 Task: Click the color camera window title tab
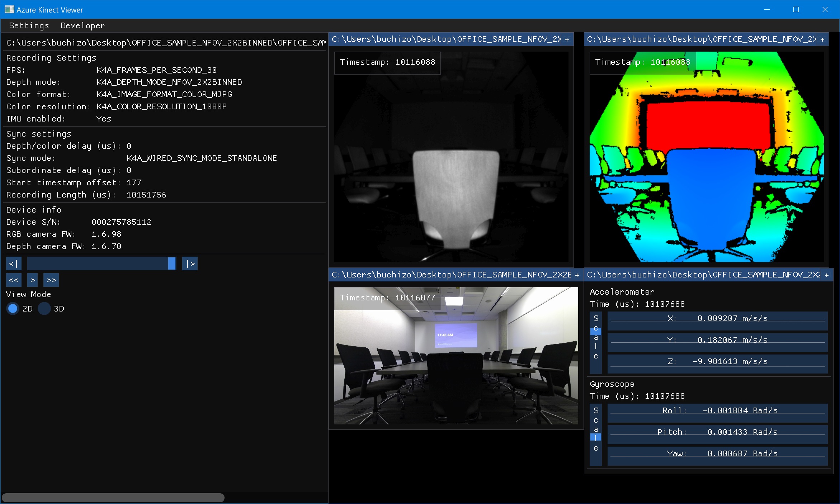456,275
